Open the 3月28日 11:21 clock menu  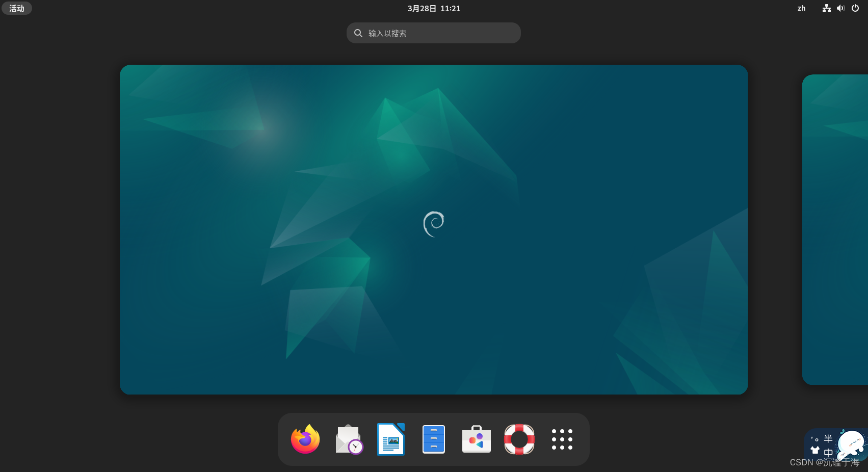[434, 8]
